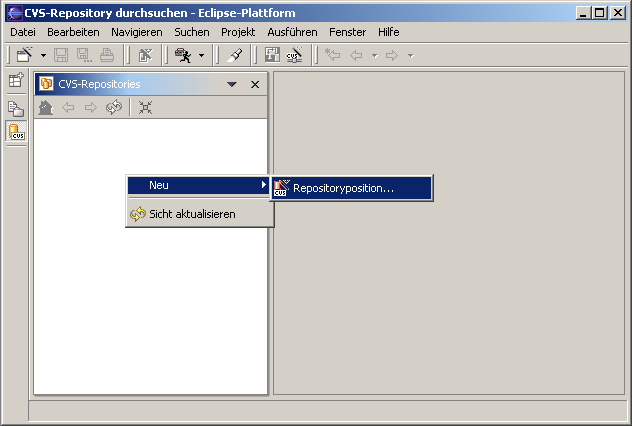Select Sicht aktualisieren in context menu
The width and height of the screenshot is (632, 426).
pos(200,214)
